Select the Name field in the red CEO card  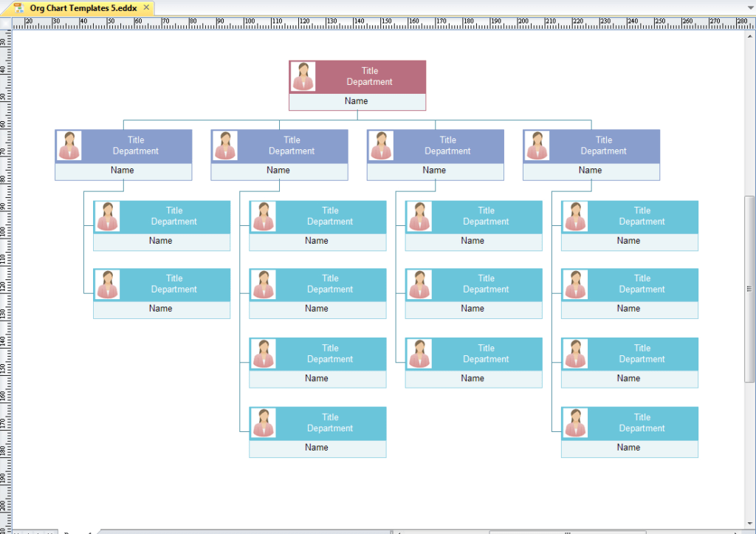[357, 102]
